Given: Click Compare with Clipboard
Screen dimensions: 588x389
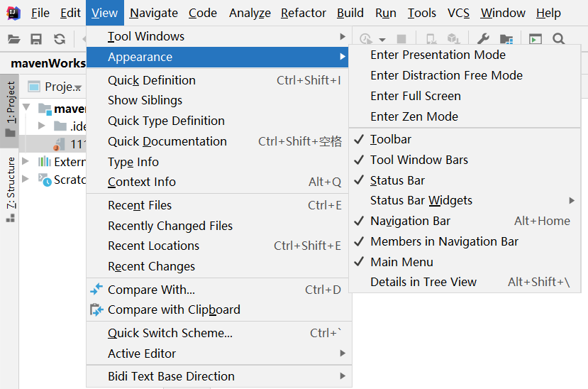Looking at the screenshot, I should click(x=174, y=309).
